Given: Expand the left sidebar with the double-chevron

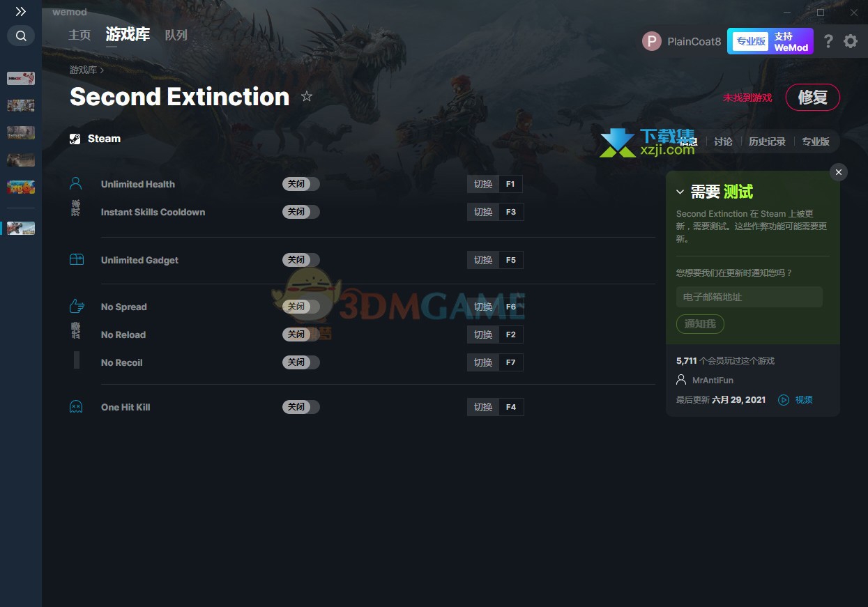Looking at the screenshot, I should pos(21,12).
